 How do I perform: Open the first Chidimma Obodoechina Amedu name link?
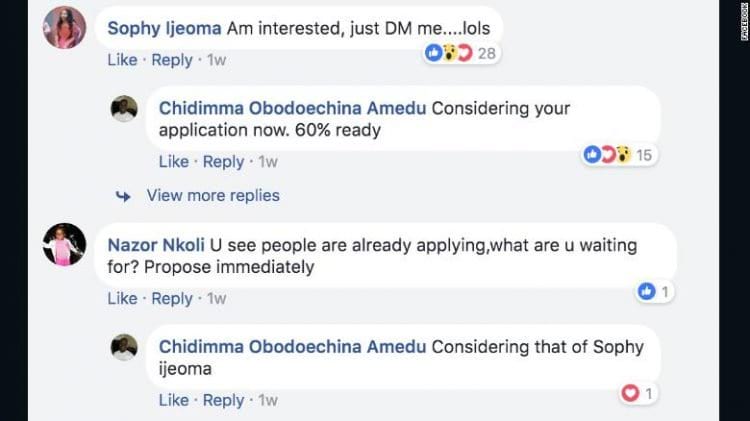click(x=292, y=108)
